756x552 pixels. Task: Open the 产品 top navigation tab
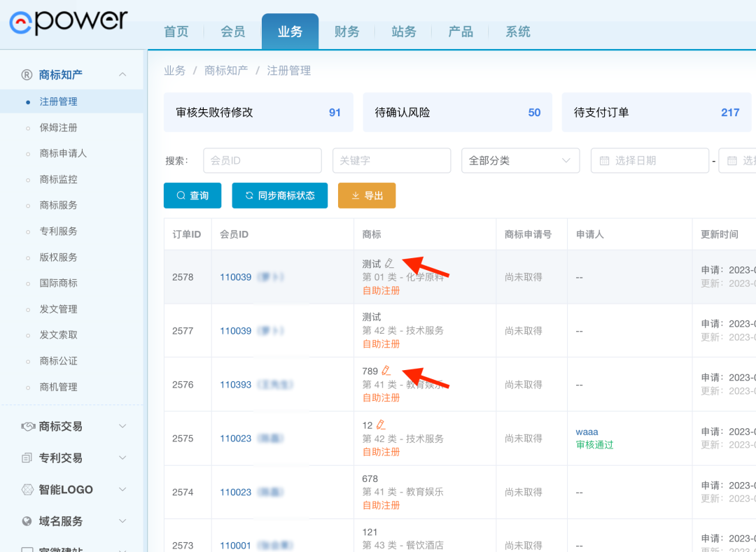click(x=461, y=31)
